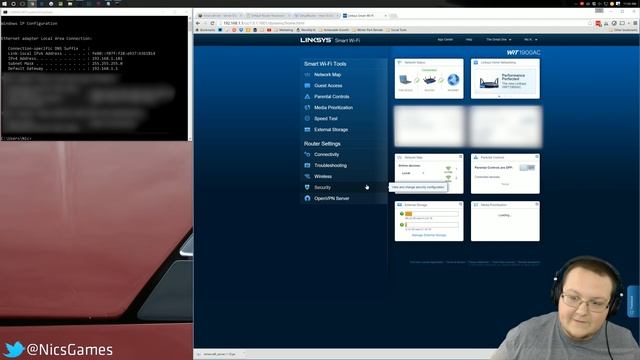
Task: Click the Windows Start button
Action: click(x=4, y=4)
